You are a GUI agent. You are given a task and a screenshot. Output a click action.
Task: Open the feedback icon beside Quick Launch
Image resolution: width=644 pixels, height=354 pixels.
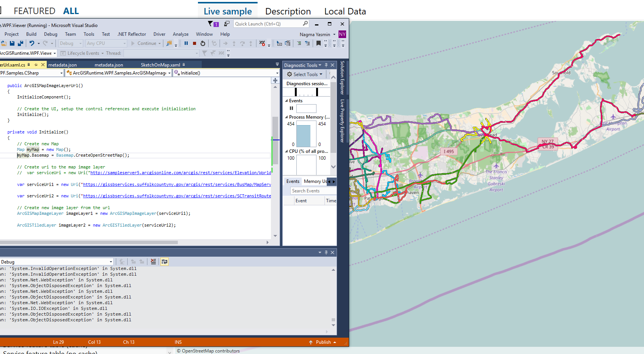click(227, 24)
